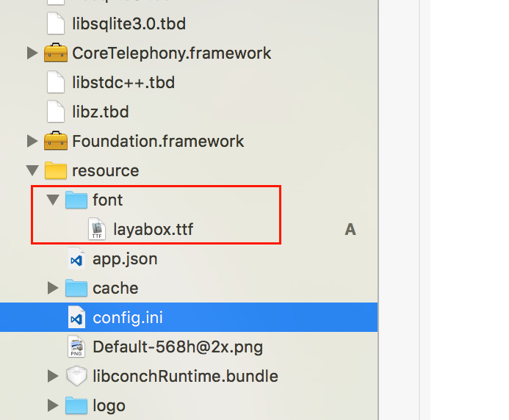Screen dimensions: 509x420
Task: Collapse the resource folder triangle
Action: [32, 170]
